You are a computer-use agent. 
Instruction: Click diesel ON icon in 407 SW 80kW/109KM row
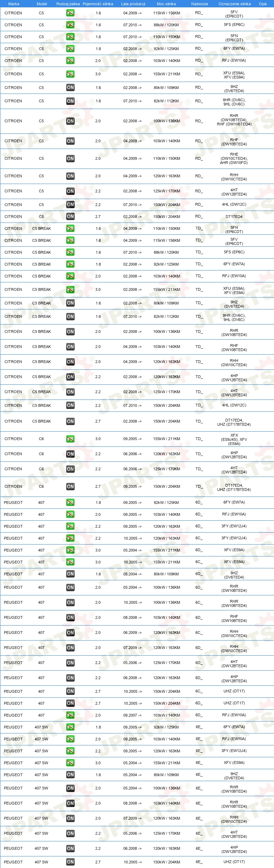click(x=70, y=775)
